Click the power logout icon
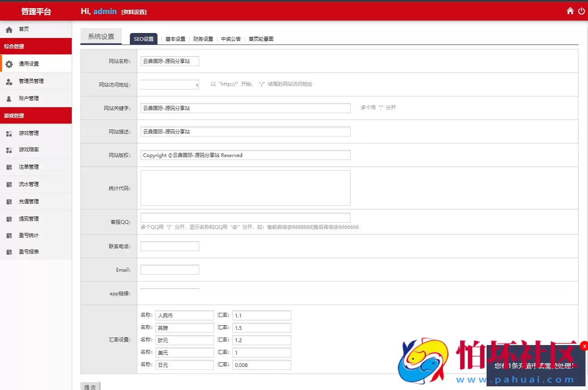 (x=582, y=11)
